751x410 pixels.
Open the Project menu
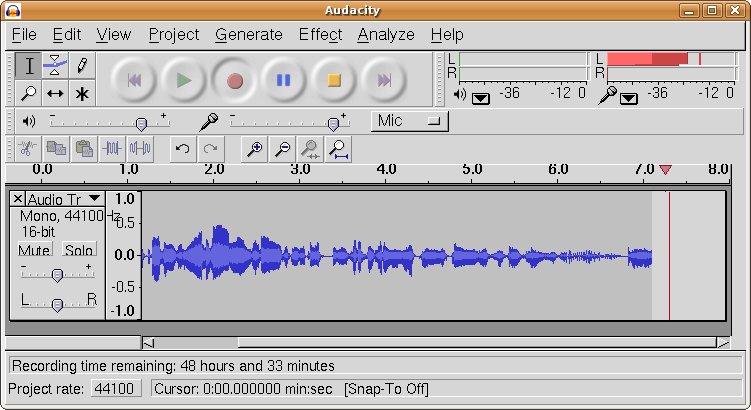point(174,34)
